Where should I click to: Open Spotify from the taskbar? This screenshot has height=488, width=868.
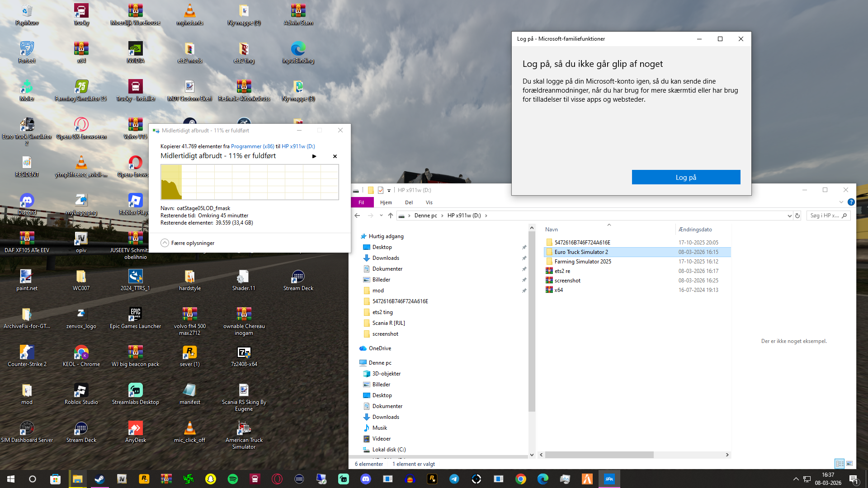(233, 479)
